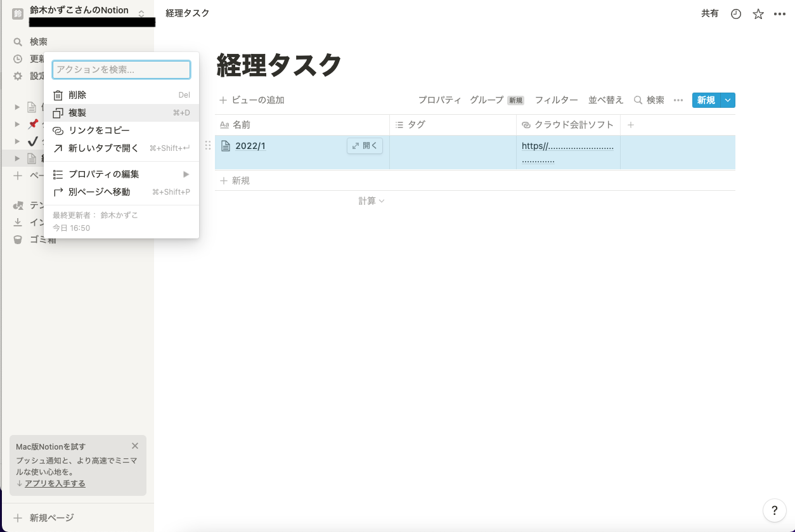Image resolution: width=795 pixels, height=532 pixels.
Task: Open settings via the gear icon in the sidebar
Action: tap(18, 76)
